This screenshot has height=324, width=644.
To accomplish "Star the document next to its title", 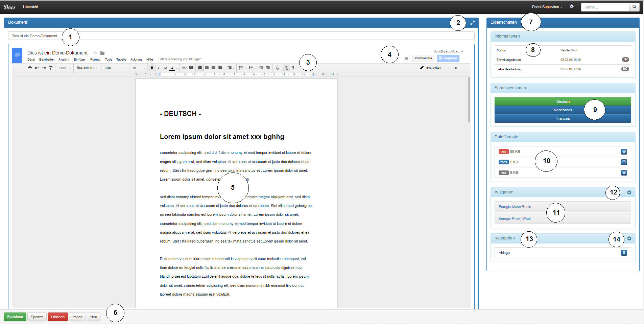I will (95, 53).
